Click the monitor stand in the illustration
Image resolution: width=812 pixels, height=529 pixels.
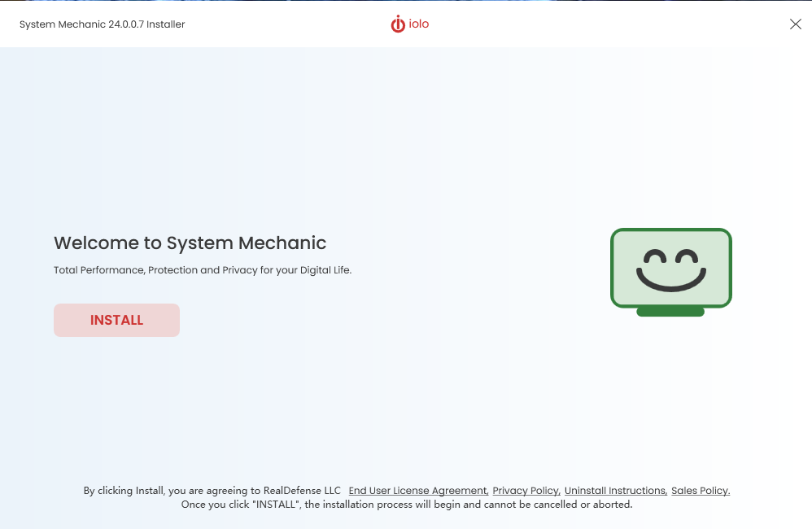670,312
